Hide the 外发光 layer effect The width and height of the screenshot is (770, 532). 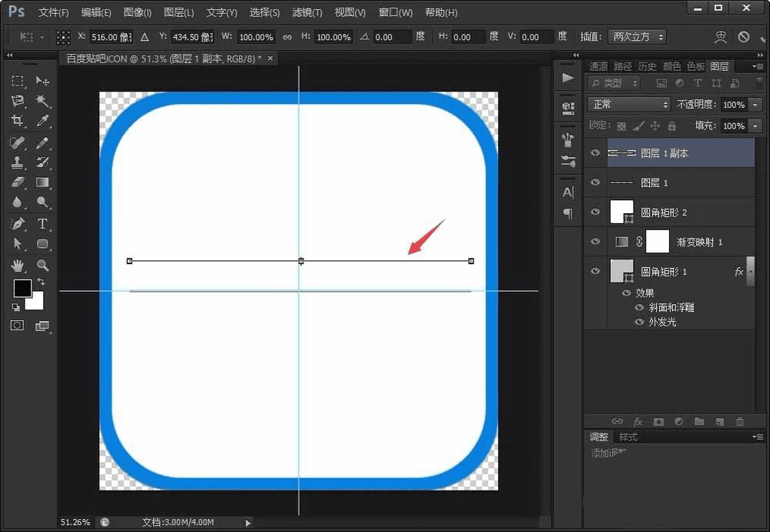[639, 322]
